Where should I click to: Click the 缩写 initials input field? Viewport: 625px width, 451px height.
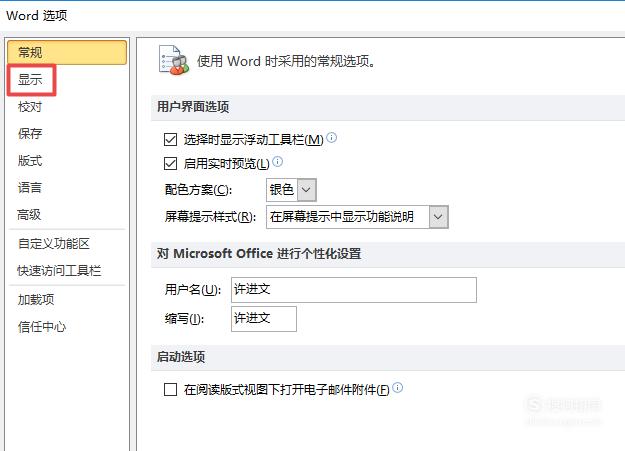264,319
